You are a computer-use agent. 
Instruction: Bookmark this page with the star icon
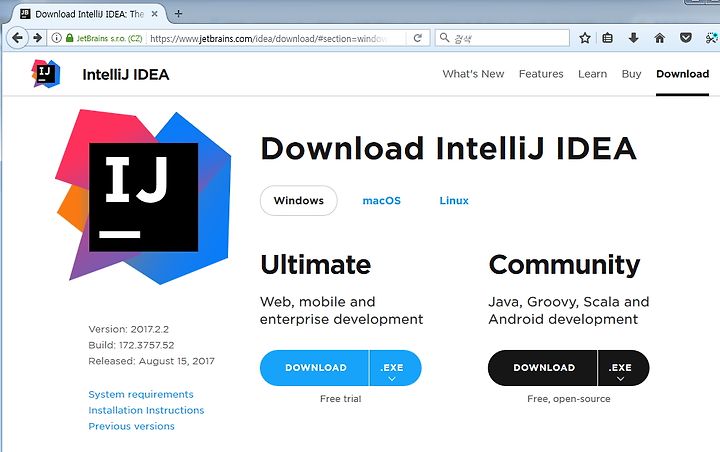[x=585, y=38]
